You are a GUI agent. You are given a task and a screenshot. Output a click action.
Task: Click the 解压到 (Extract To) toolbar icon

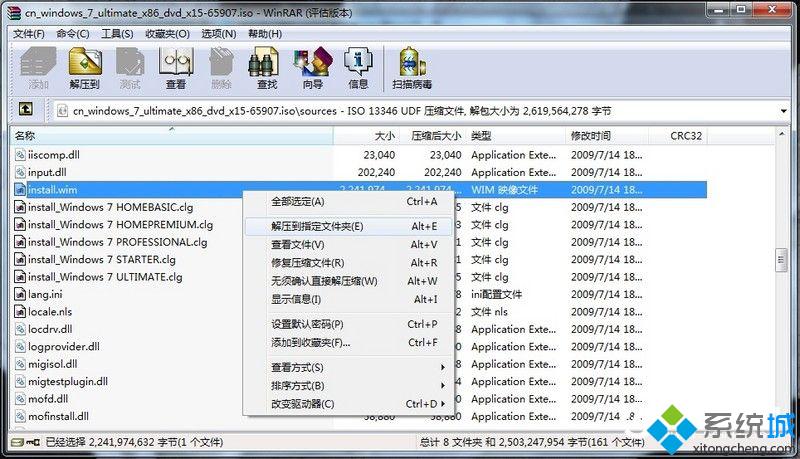(85, 68)
